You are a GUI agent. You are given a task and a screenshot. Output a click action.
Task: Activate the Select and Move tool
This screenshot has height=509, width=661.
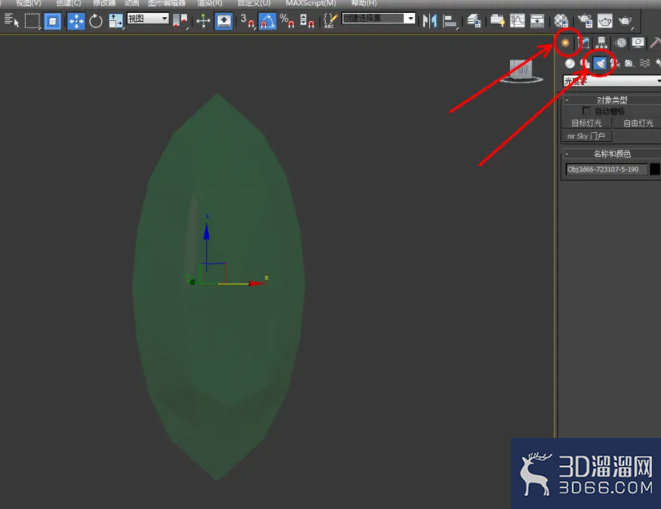pyautogui.click(x=76, y=21)
